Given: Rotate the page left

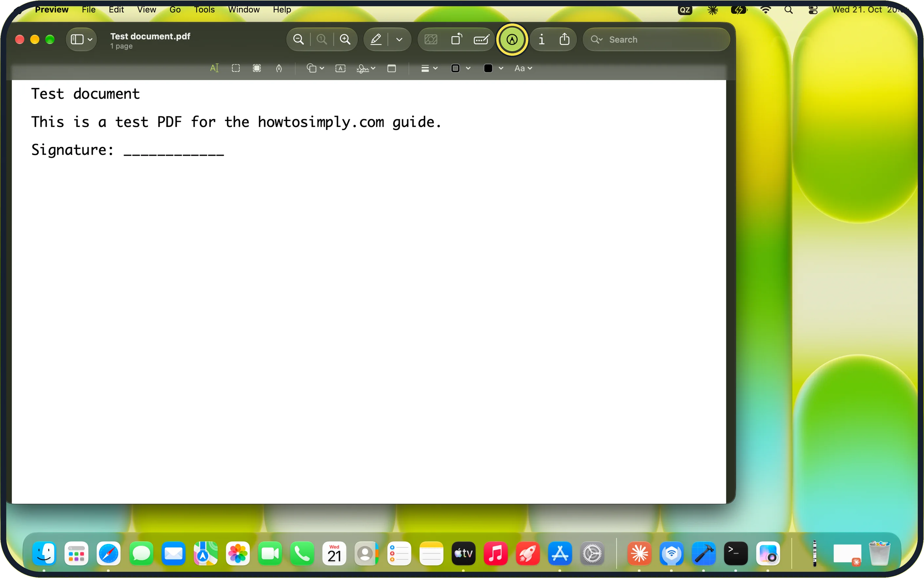Looking at the screenshot, I should [x=456, y=39].
